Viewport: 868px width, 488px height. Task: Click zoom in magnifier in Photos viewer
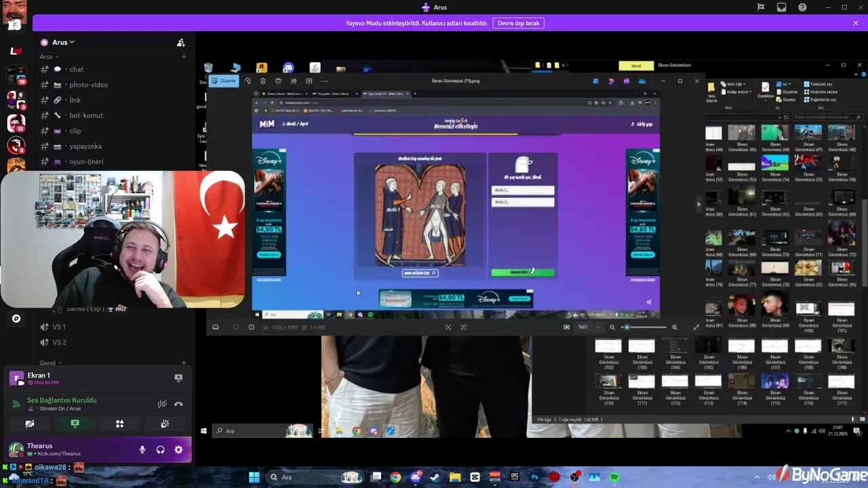675,327
